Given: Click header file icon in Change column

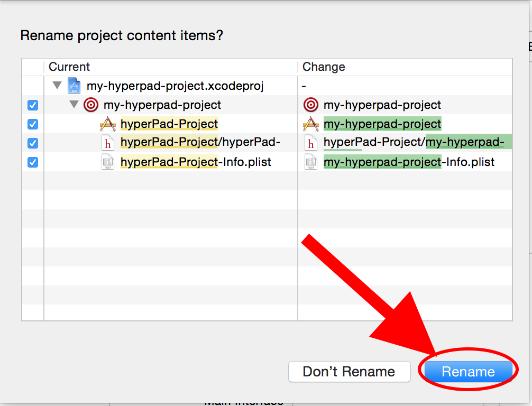Looking at the screenshot, I should coord(311,143).
